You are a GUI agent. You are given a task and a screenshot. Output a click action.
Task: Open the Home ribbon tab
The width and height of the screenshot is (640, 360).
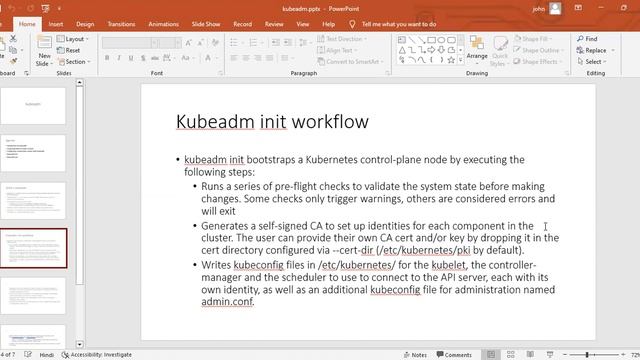coord(27,24)
